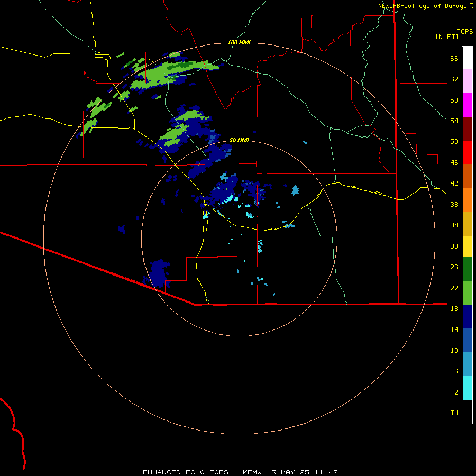Select the magenta legend color block
Screen dimensions: 476x476
coord(467,105)
